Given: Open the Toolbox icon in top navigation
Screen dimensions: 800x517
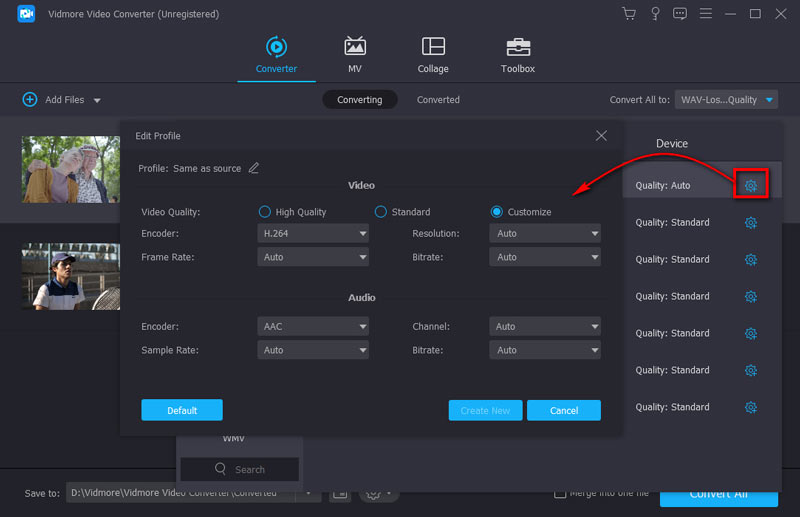Looking at the screenshot, I should pos(517,47).
